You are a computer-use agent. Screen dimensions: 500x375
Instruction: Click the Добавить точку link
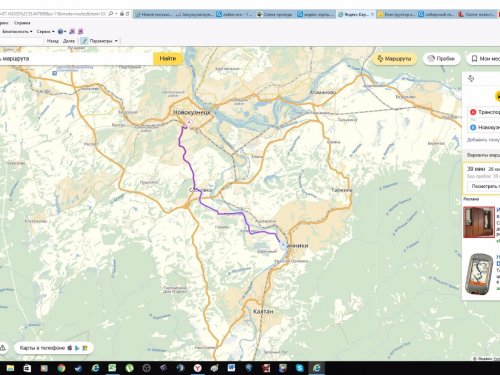point(483,140)
